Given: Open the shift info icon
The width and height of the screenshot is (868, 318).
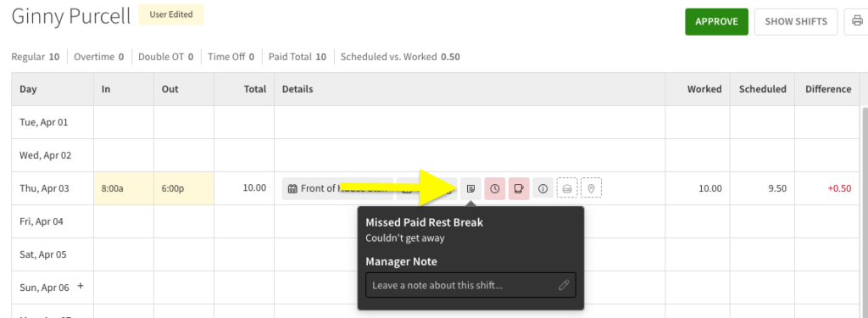Looking at the screenshot, I should tap(543, 188).
